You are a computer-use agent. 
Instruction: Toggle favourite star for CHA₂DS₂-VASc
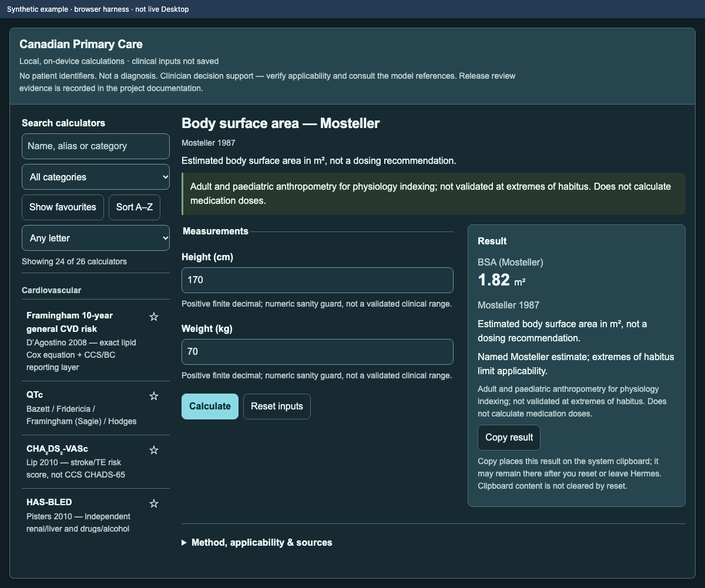pyautogui.click(x=154, y=451)
